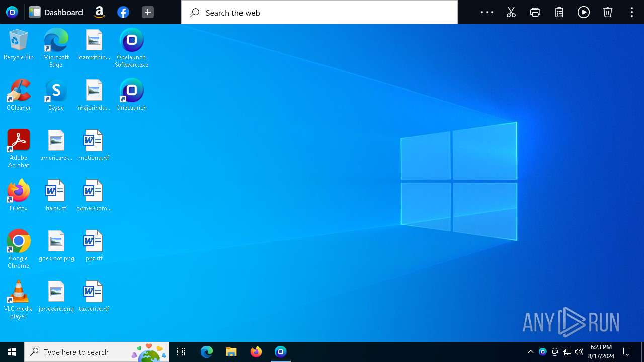Select the VLC media player shortcut

19,300
